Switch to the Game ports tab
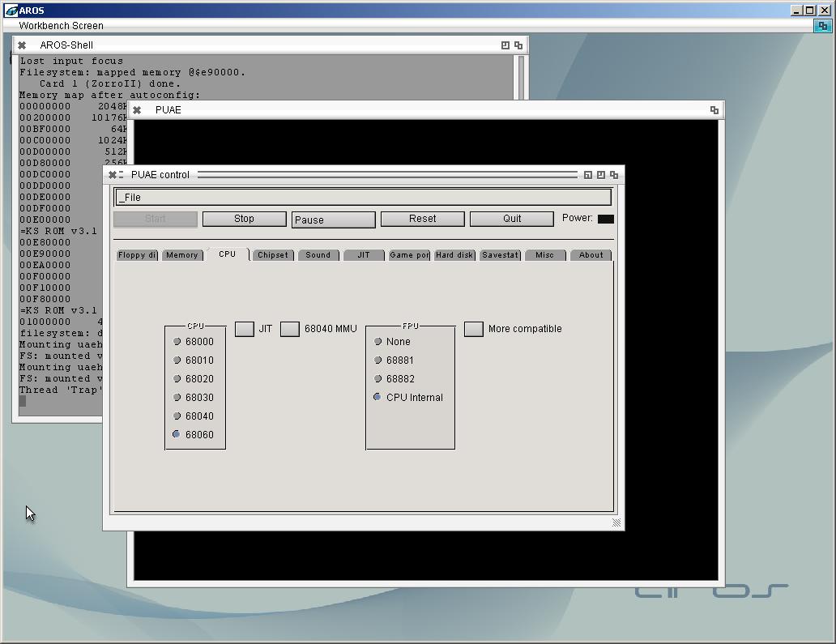The height and width of the screenshot is (644, 836). [x=409, y=255]
